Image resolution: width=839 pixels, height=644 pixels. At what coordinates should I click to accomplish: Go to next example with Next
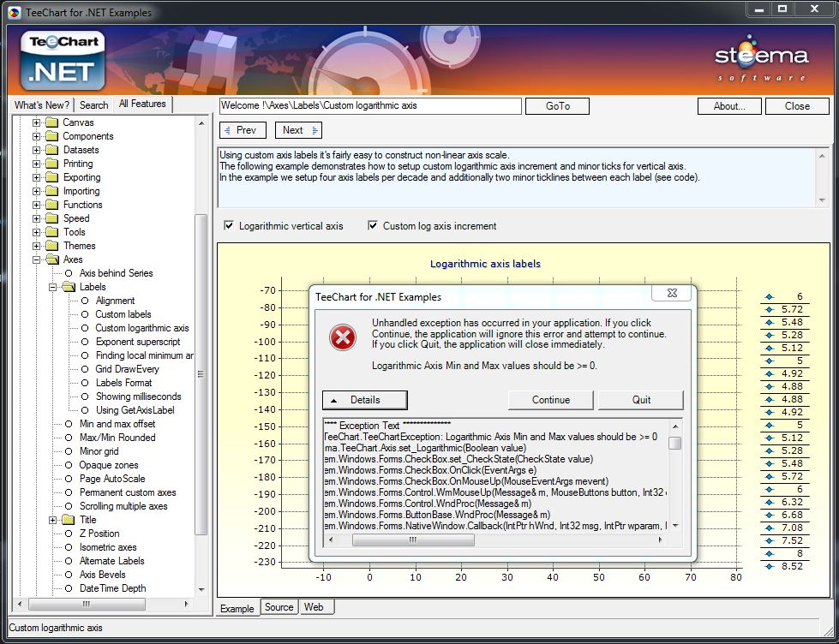coord(298,130)
